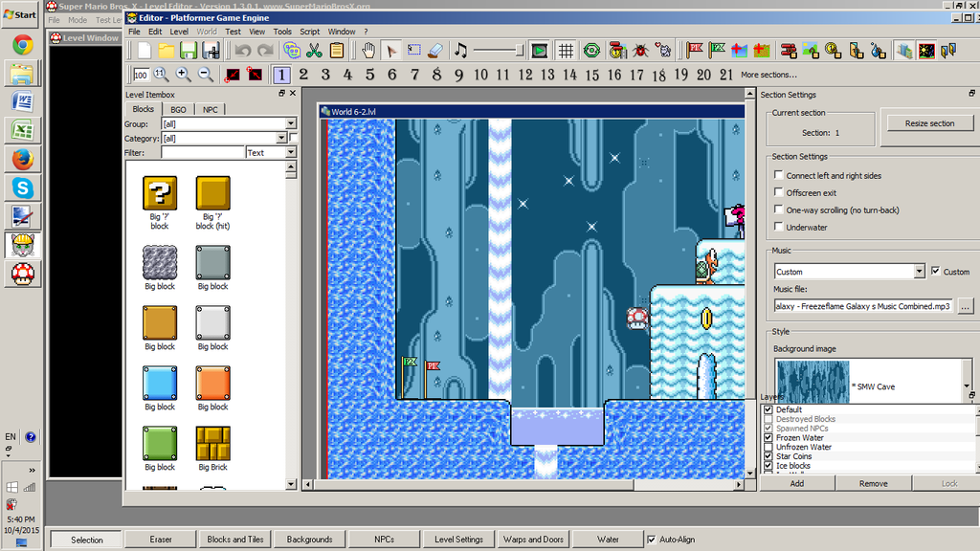Screen dimensions: 980x551
Task: Launch Skype from the sidebar
Action: point(23,188)
